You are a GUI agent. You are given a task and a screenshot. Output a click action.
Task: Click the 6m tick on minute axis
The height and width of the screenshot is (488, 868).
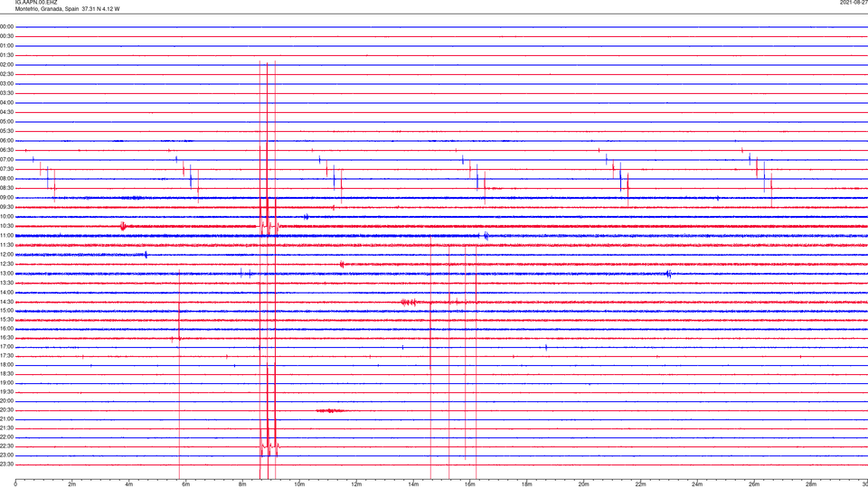(x=185, y=484)
